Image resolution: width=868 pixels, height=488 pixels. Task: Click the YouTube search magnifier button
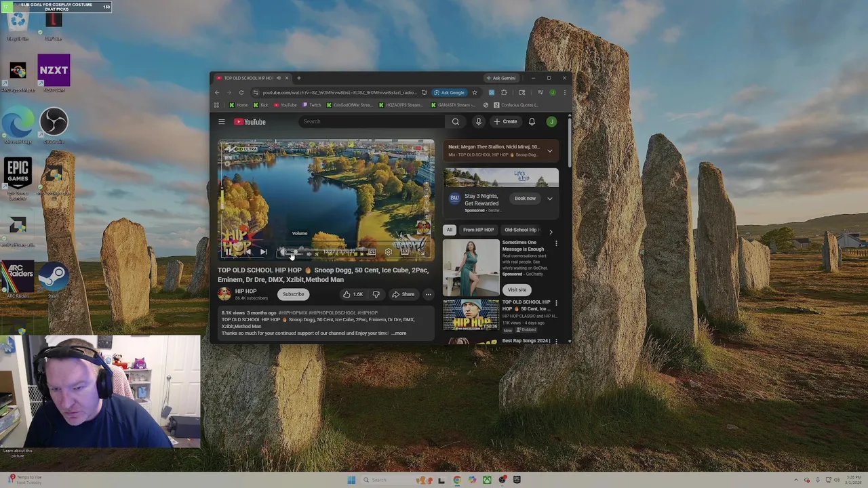(456, 121)
